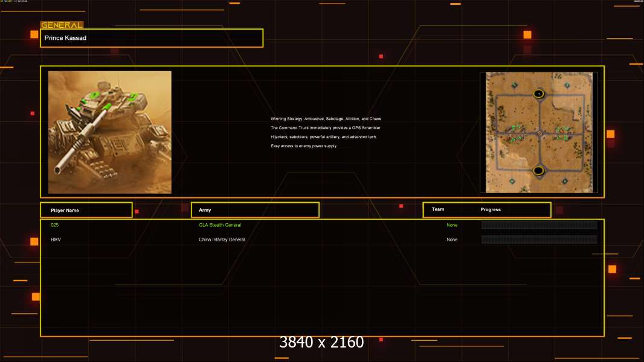Click China Infantry General army entry
The height and width of the screenshot is (362, 644).
[x=222, y=240]
